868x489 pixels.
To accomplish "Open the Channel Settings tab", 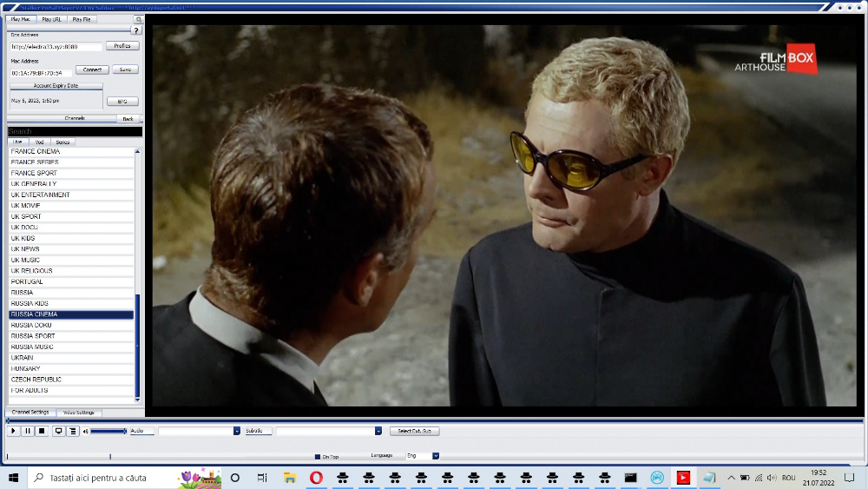I will pyautogui.click(x=30, y=413).
